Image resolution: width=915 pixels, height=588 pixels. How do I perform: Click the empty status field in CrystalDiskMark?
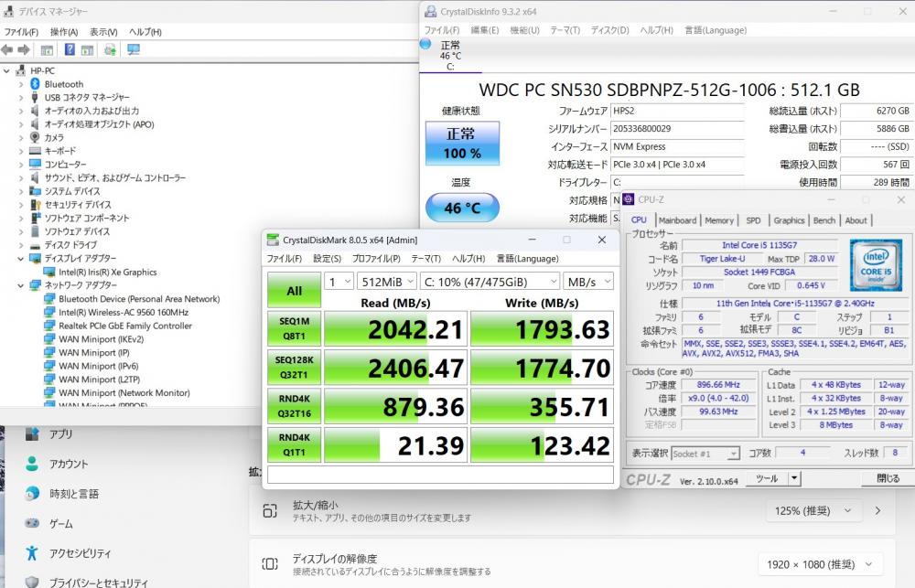click(x=441, y=475)
